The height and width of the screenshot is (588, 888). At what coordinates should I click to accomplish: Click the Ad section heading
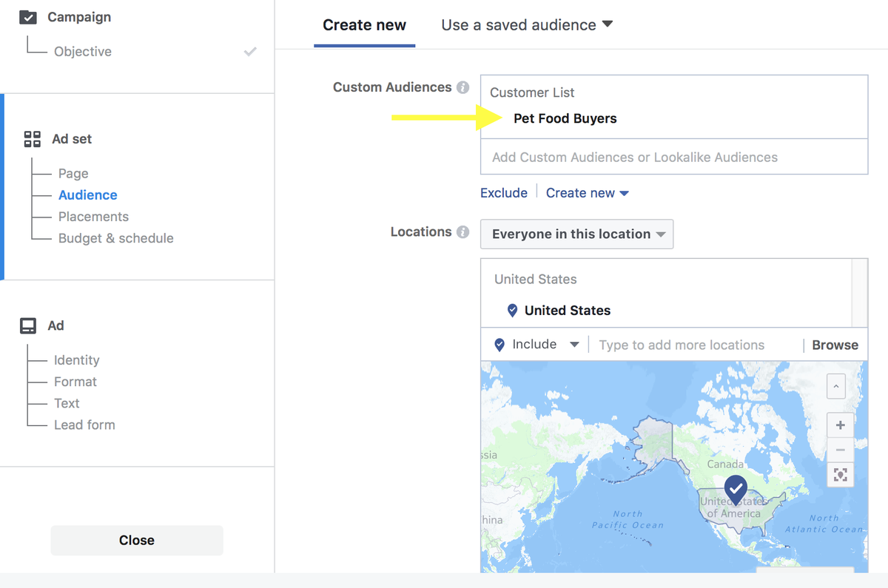[56, 325]
